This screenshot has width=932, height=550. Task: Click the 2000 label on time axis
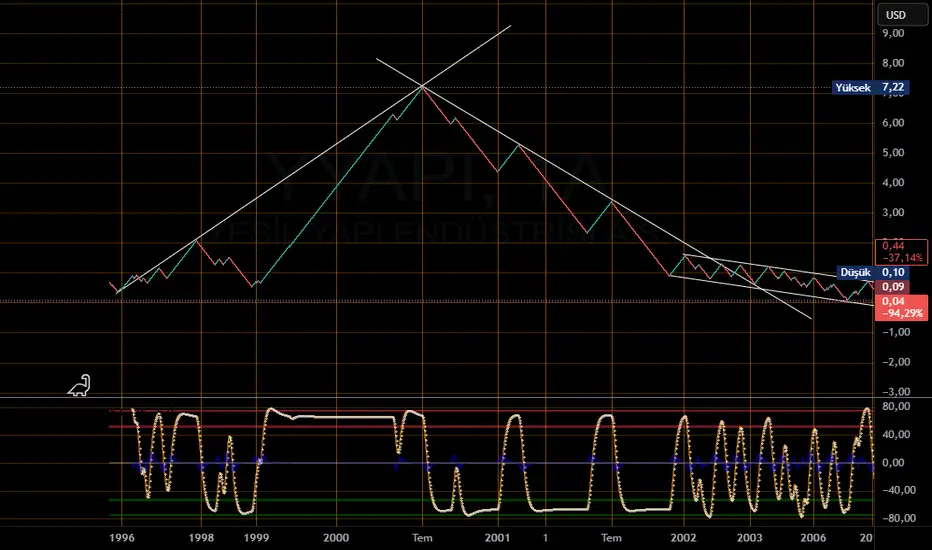pos(337,537)
